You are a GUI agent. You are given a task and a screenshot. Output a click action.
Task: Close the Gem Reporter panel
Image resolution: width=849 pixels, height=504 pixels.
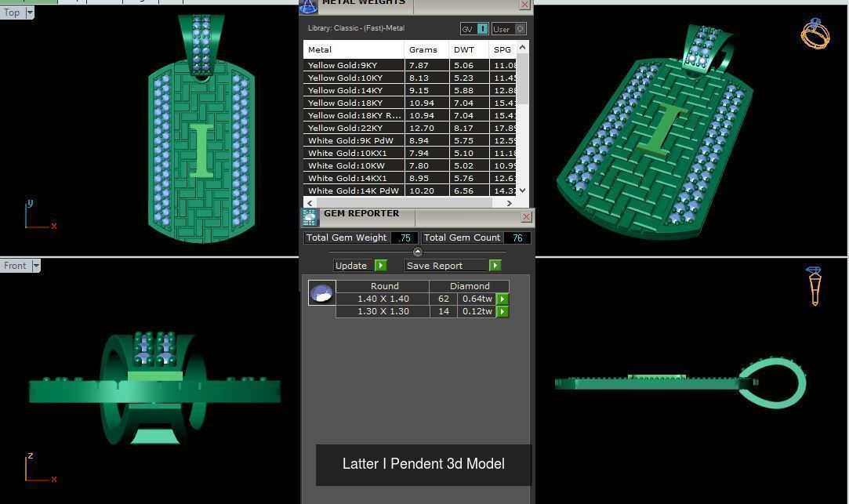(526, 217)
